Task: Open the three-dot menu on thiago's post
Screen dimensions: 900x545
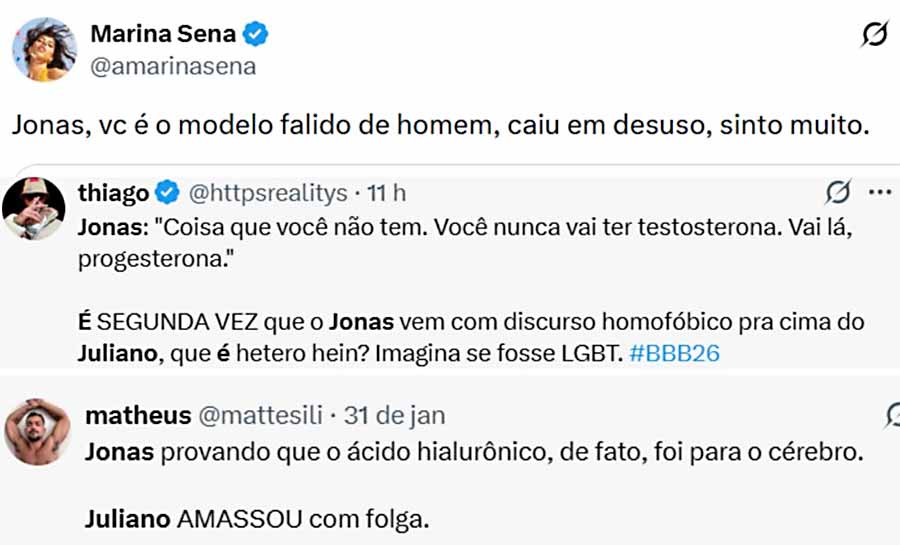Action: click(880, 192)
